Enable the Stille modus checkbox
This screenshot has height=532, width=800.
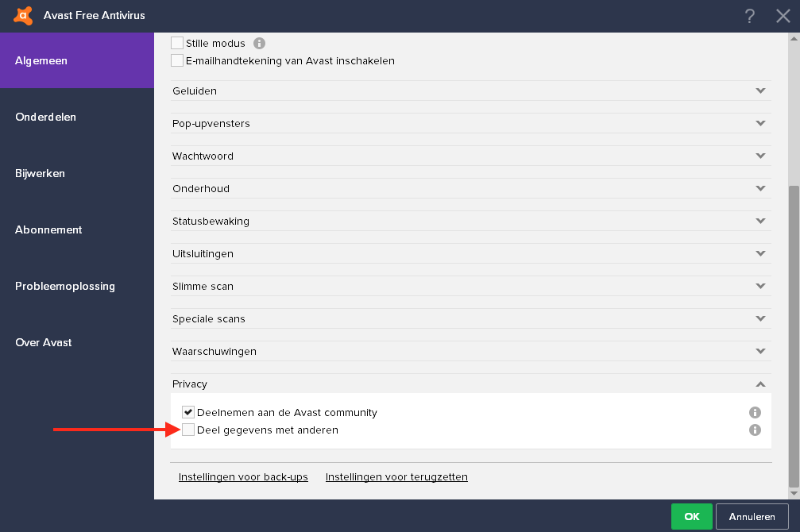177,43
